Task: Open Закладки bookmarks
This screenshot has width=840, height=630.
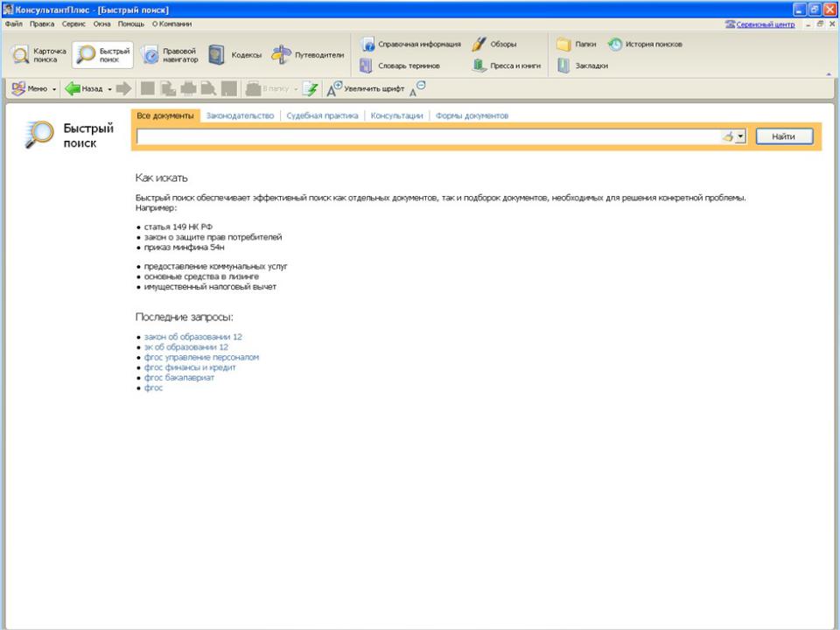Action: point(583,66)
